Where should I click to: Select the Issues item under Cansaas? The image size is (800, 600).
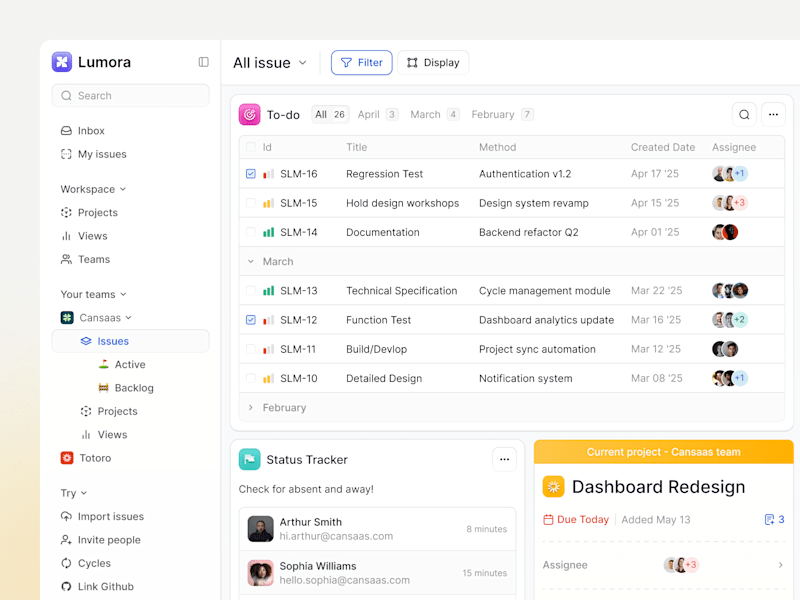pyautogui.click(x=131, y=341)
